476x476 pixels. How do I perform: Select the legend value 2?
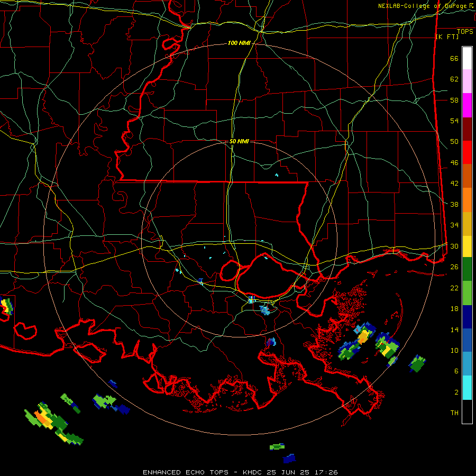click(x=456, y=392)
